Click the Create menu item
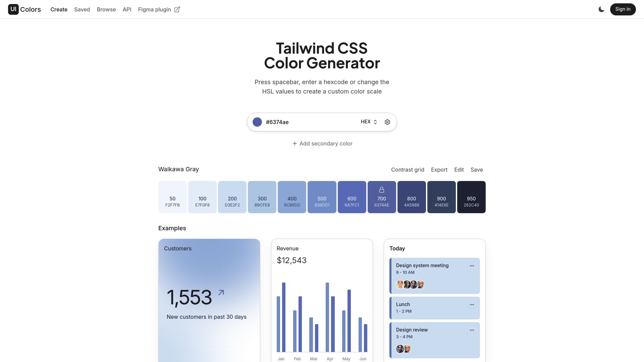 (x=59, y=9)
